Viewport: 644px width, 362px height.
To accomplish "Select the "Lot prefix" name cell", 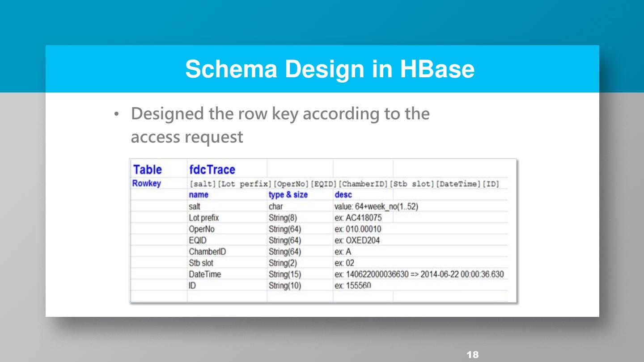I will pyautogui.click(x=204, y=218).
